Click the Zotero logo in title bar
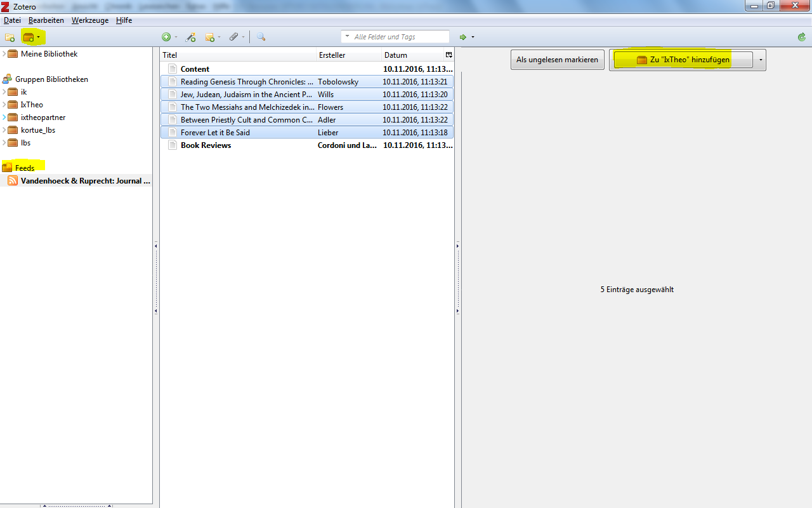This screenshot has height=508, width=812. (x=6, y=6)
